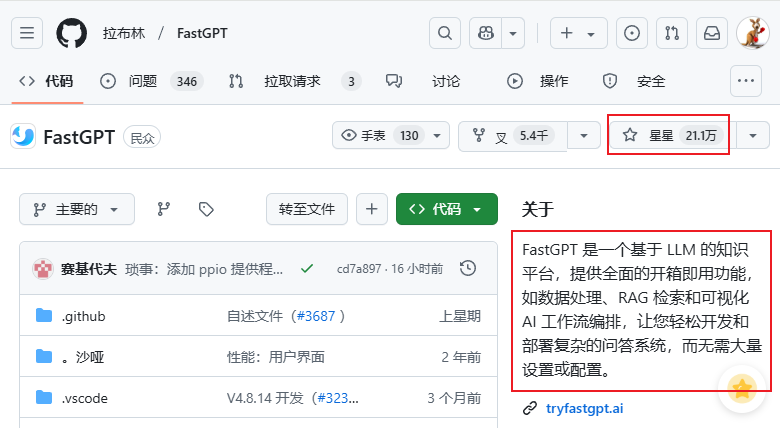The width and height of the screenshot is (780, 428).
Task: Open the issues circle-dot icon in header
Action: click(632, 33)
